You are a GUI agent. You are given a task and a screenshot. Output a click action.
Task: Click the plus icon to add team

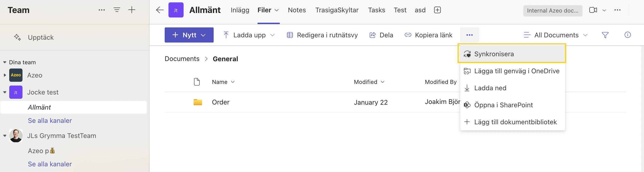(132, 10)
